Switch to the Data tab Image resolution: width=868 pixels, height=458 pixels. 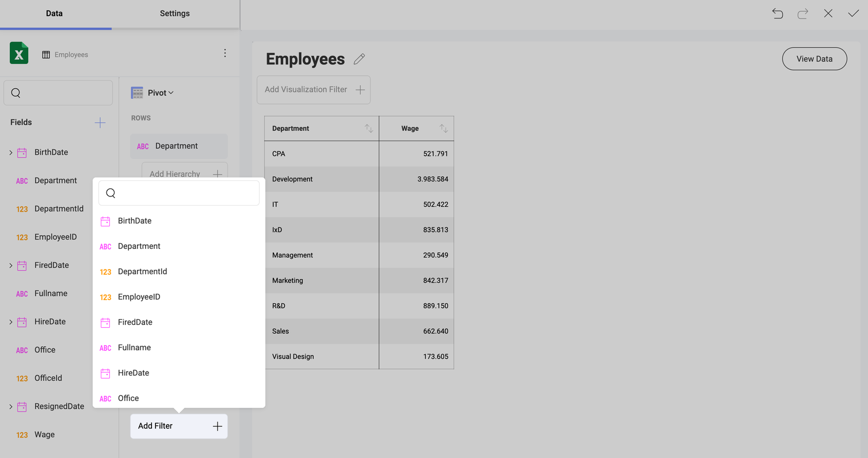tap(54, 13)
